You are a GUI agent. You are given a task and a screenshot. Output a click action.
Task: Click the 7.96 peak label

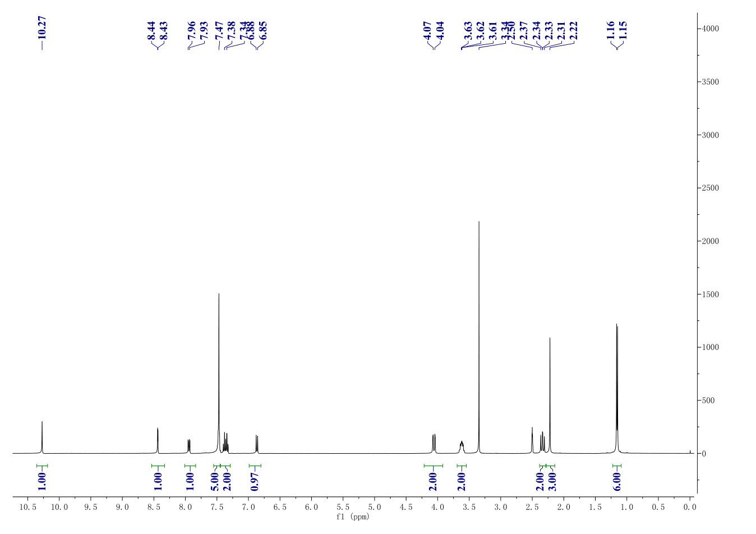click(x=191, y=30)
